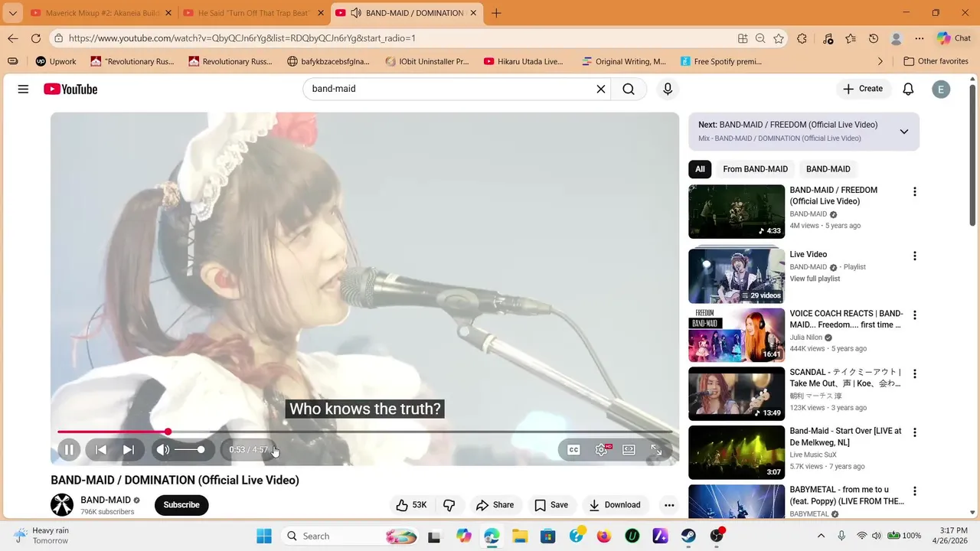This screenshot has width=980, height=551.
Task: Dislike the video with thumbs down
Action: (449, 505)
